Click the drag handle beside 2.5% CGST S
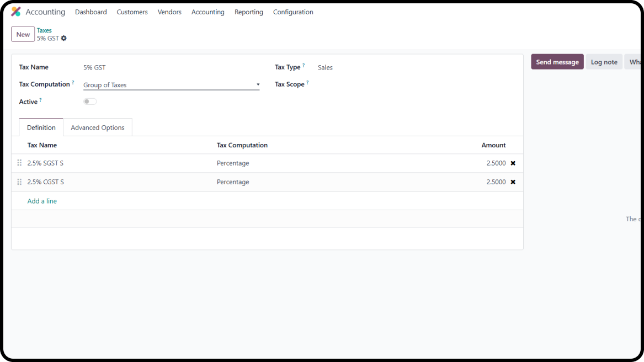This screenshot has height=362, width=644. pos(19,182)
